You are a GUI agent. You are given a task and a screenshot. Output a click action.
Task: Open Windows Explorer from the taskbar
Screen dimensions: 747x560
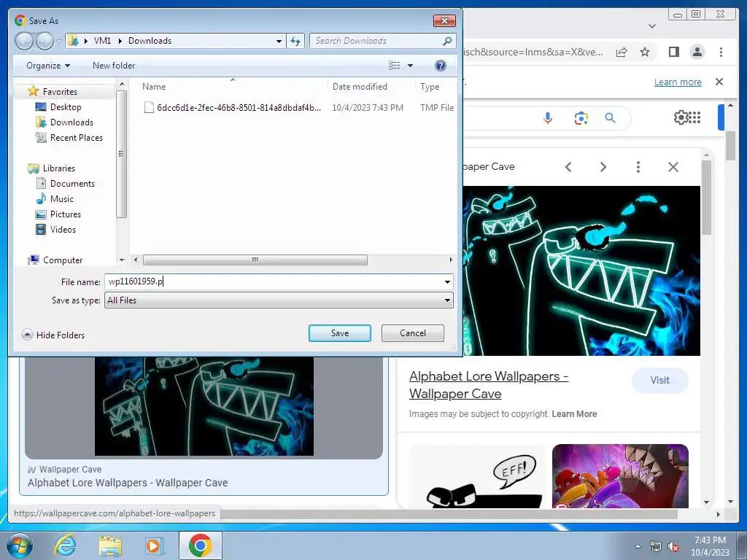coord(110,545)
